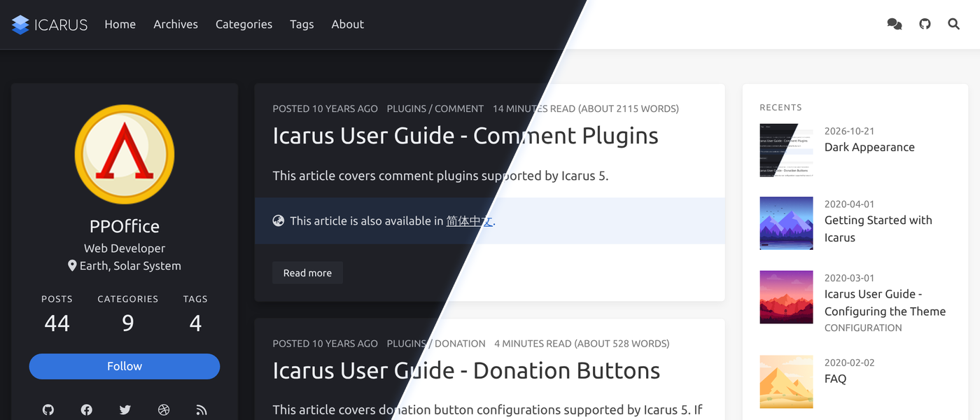
Task: Click the 2026-10-21 date in Recents
Action: pos(849,131)
